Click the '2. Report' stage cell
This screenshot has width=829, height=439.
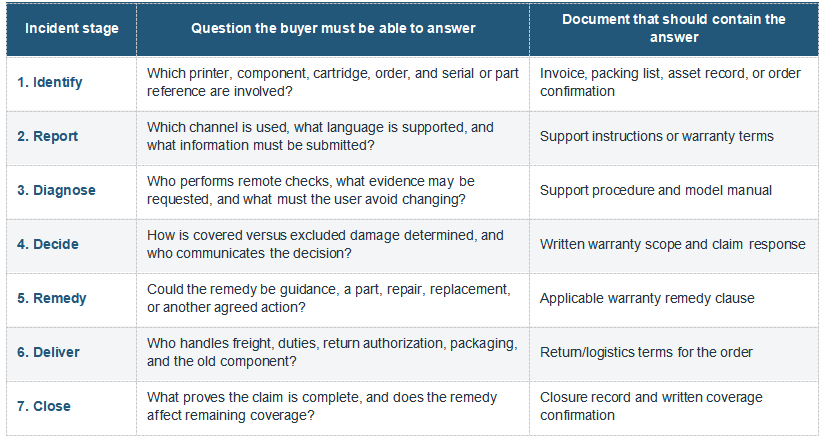click(71, 137)
